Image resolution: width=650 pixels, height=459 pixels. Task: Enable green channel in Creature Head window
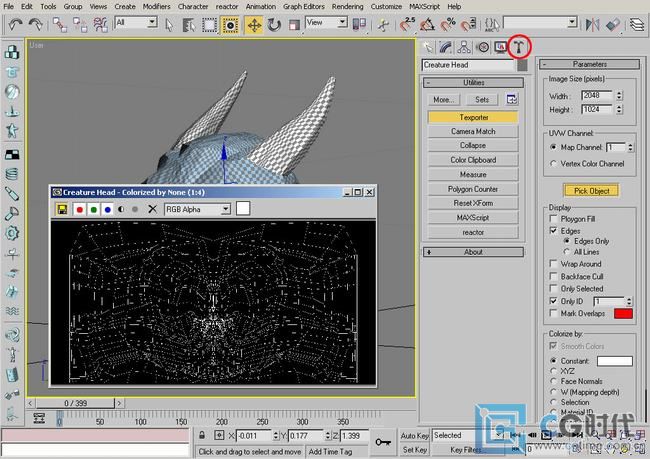(94, 209)
